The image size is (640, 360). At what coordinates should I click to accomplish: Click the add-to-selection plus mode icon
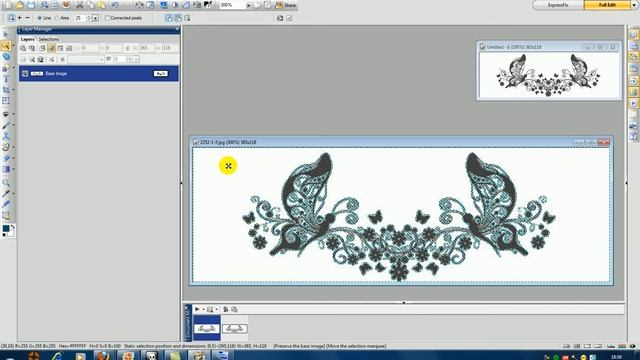(x=19, y=18)
